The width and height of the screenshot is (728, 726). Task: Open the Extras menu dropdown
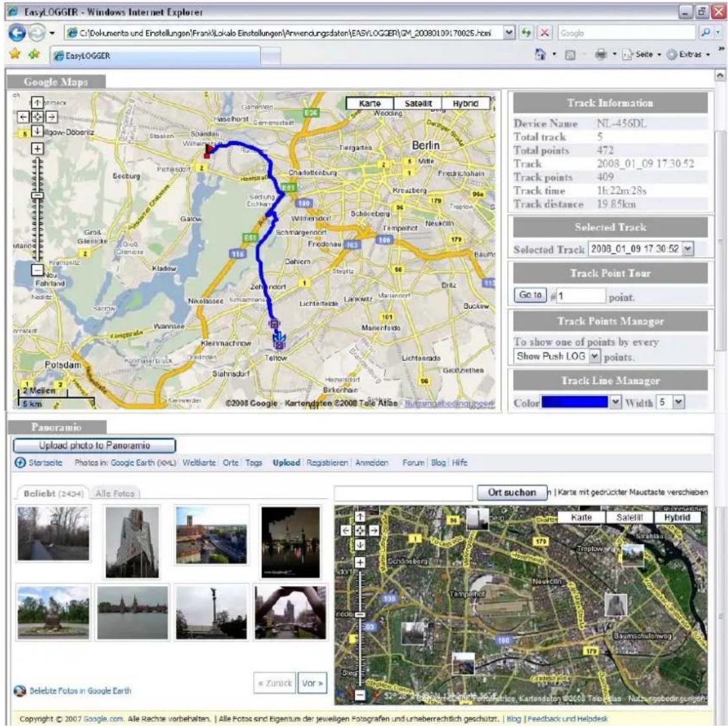click(688, 55)
